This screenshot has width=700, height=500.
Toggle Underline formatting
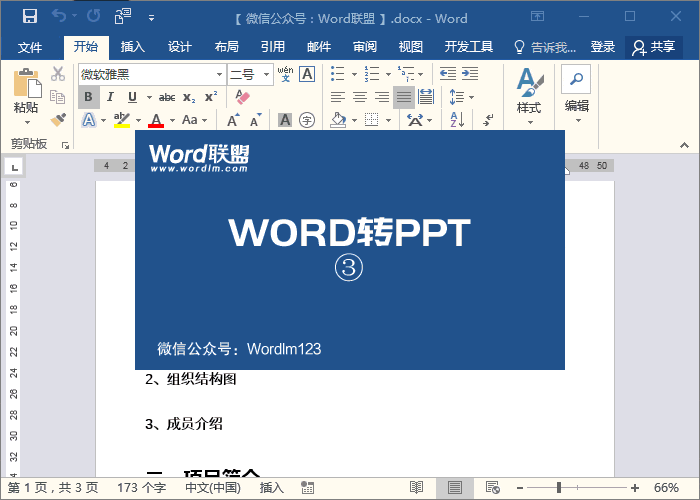pyautogui.click(x=132, y=97)
